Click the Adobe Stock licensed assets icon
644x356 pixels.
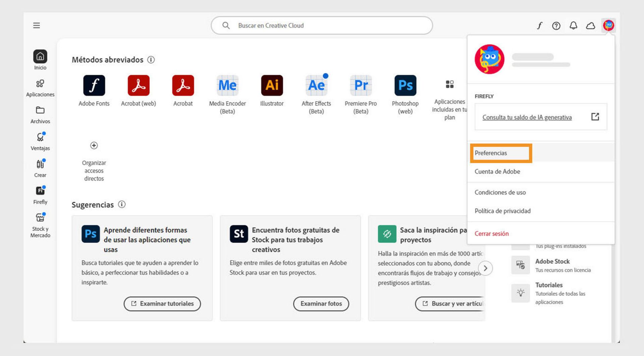coord(520,265)
